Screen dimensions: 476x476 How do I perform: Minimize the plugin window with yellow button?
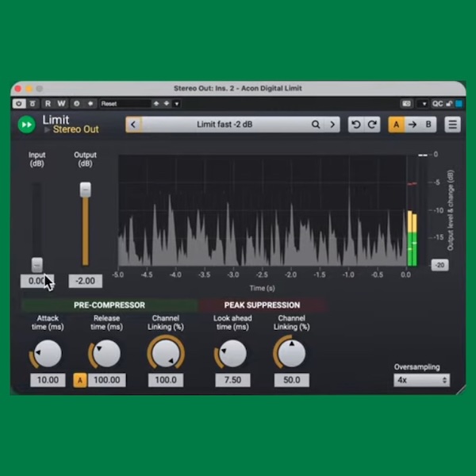coord(29,89)
